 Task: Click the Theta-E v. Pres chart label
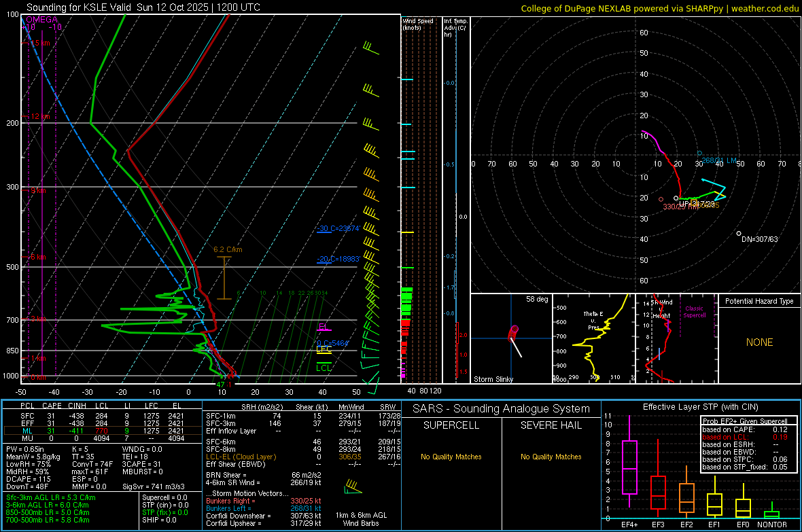(x=593, y=320)
